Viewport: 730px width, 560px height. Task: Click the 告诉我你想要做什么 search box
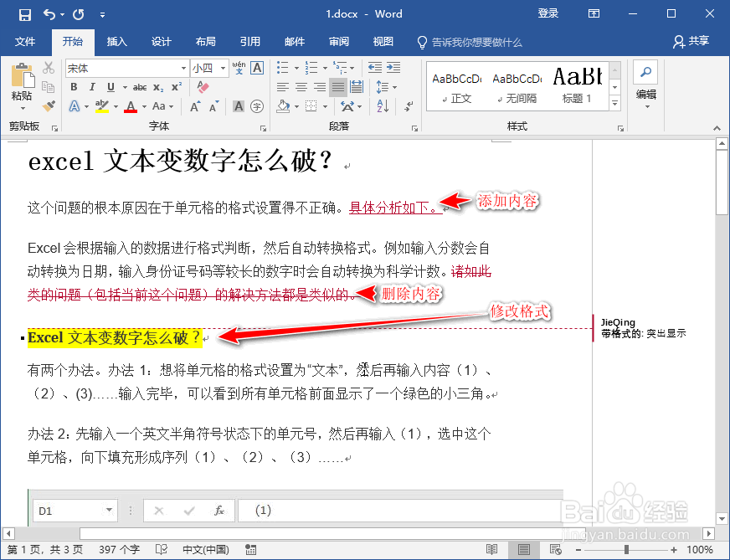[x=470, y=43]
